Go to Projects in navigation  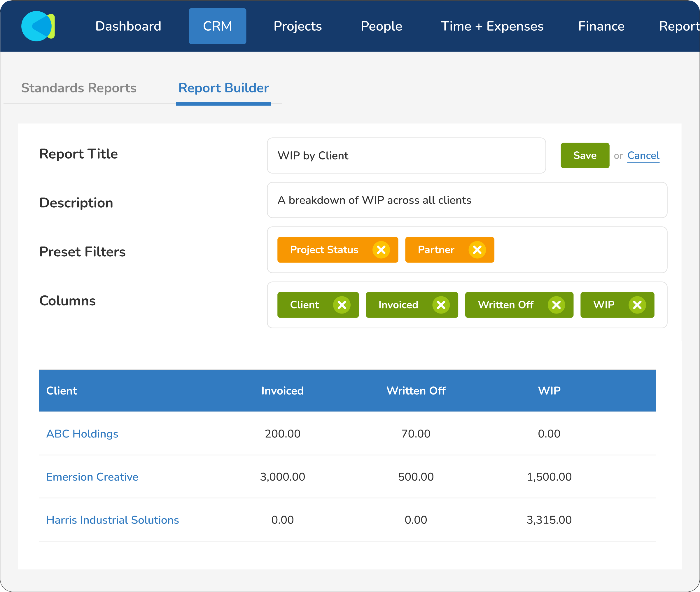pyautogui.click(x=298, y=26)
